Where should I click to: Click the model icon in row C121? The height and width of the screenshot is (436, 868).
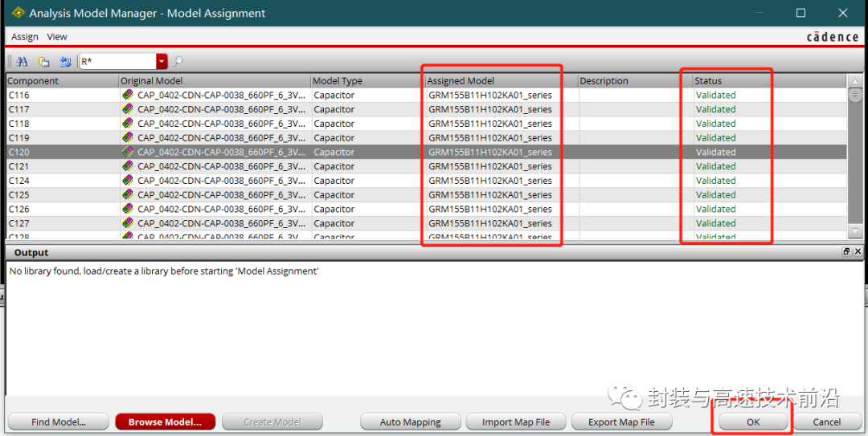127,166
